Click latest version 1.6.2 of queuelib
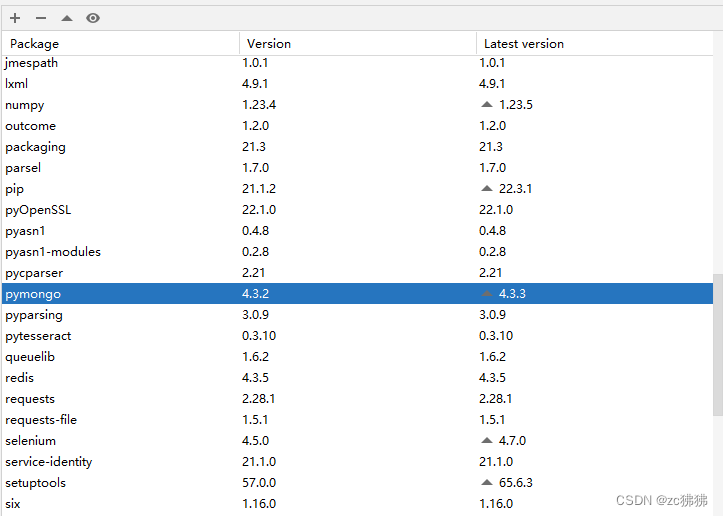The width and height of the screenshot is (723, 516). coord(492,357)
